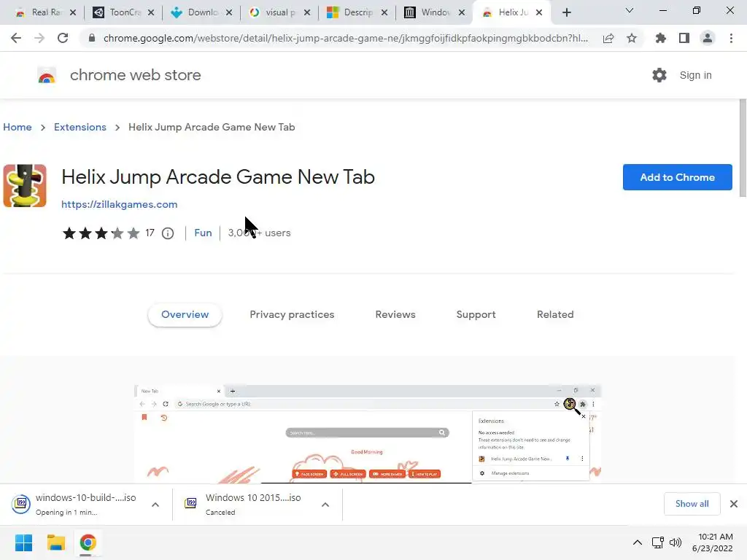
Task: Open a new tab with the plus button
Action: pyautogui.click(x=566, y=13)
